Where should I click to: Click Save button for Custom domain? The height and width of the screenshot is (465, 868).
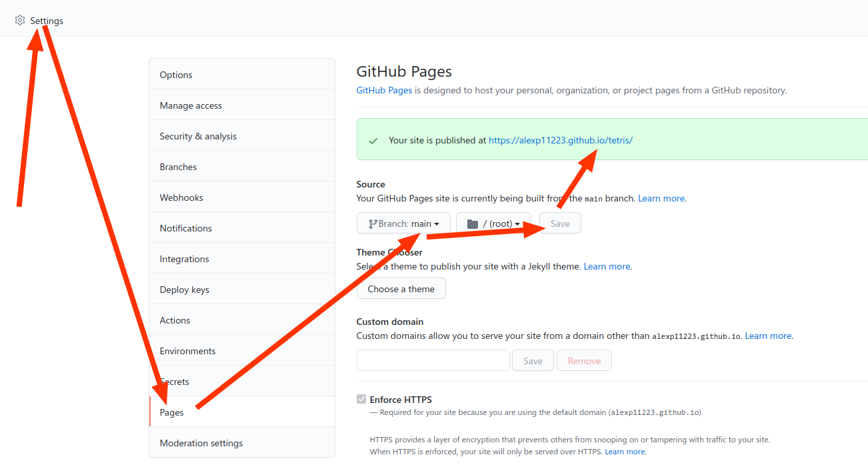click(x=533, y=361)
